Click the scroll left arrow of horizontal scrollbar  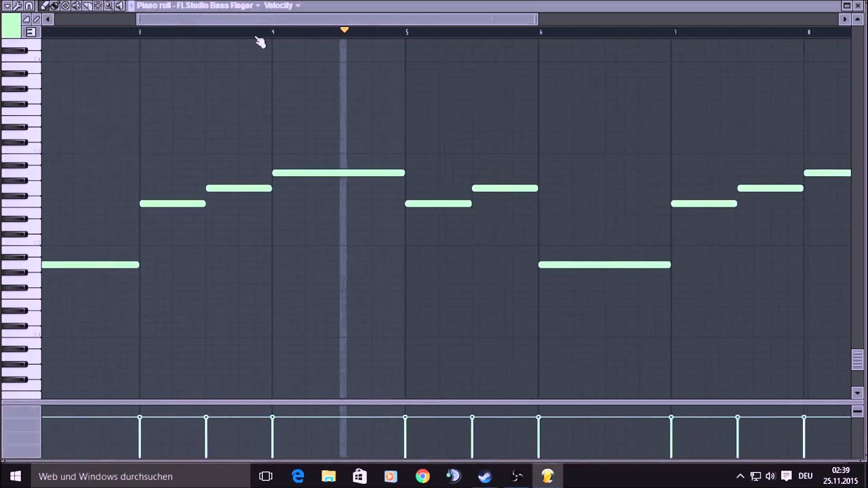pos(47,19)
